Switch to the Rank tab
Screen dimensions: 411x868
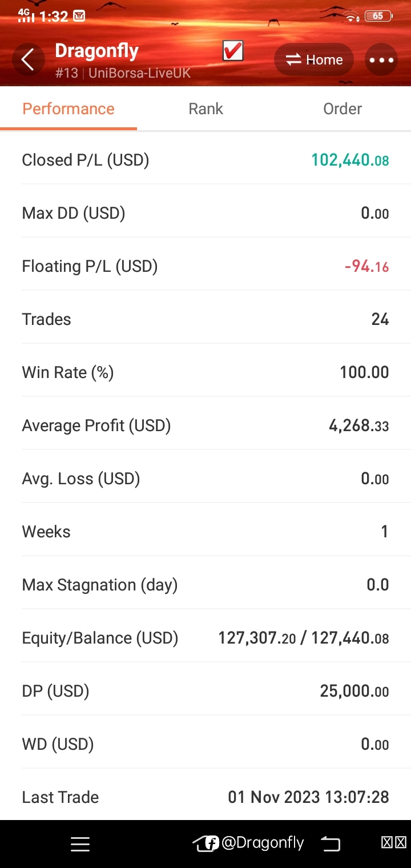pyautogui.click(x=205, y=108)
